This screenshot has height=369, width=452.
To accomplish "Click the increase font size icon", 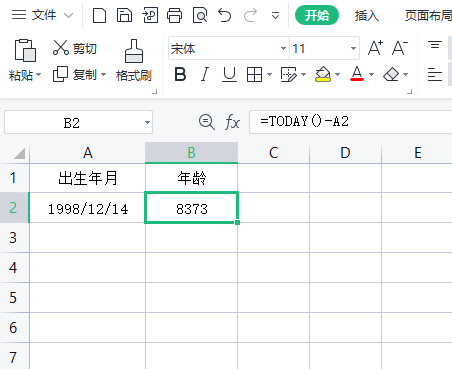I will (375, 48).
